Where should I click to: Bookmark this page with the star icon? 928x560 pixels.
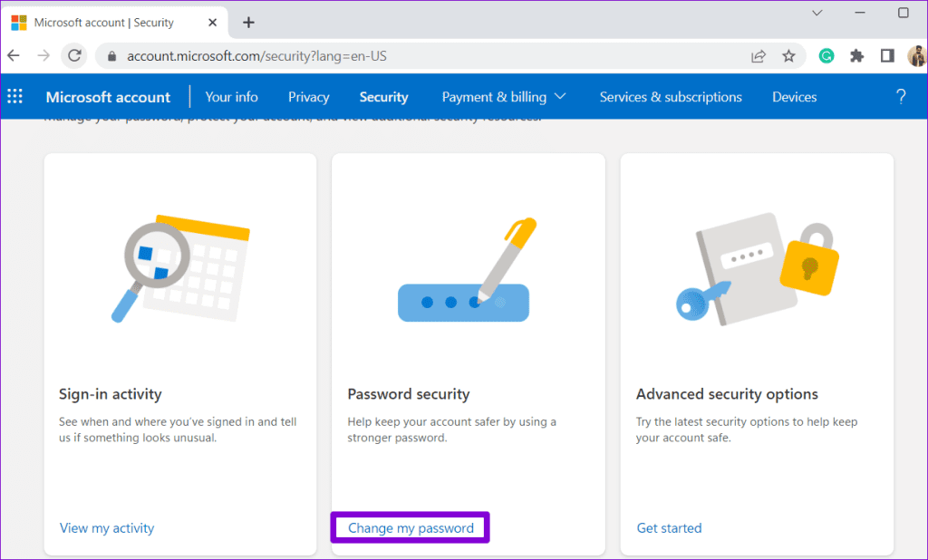788,56
